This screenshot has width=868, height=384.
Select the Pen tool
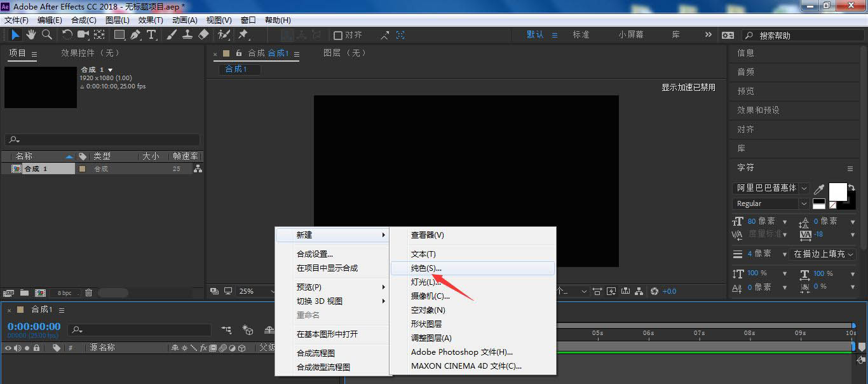click(x=135, y=35)
